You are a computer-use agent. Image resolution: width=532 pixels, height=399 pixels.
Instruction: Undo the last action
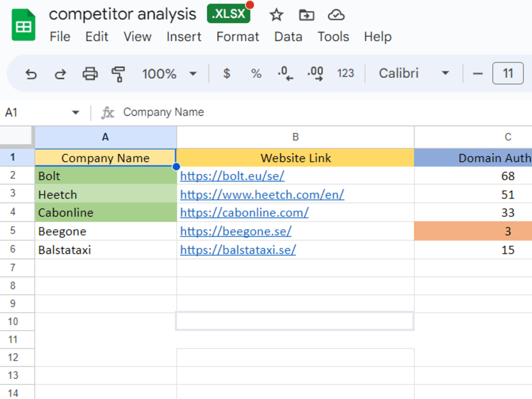coord(31,74)
